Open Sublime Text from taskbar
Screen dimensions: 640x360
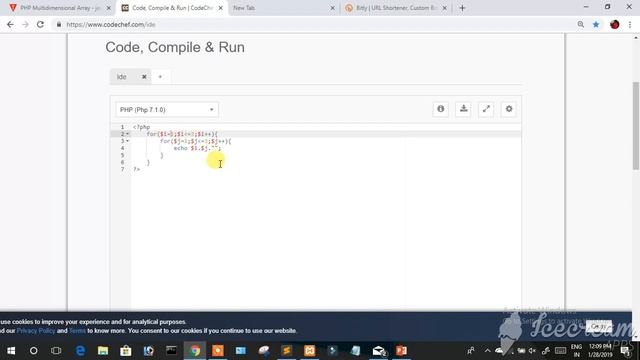287,351
